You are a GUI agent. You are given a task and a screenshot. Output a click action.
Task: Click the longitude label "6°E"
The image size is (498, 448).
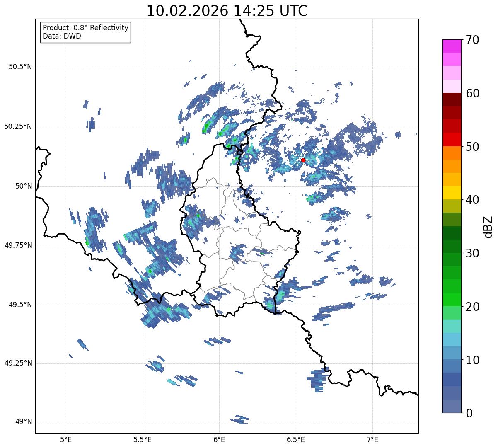click(x=219, y=440)
